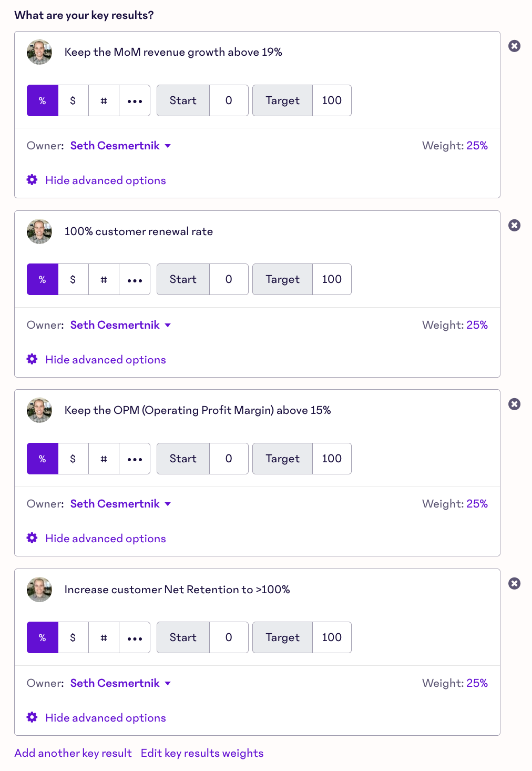532x771 pixels.
Task: Click owner avatar beside OPM key result
Action: point(39,411)
